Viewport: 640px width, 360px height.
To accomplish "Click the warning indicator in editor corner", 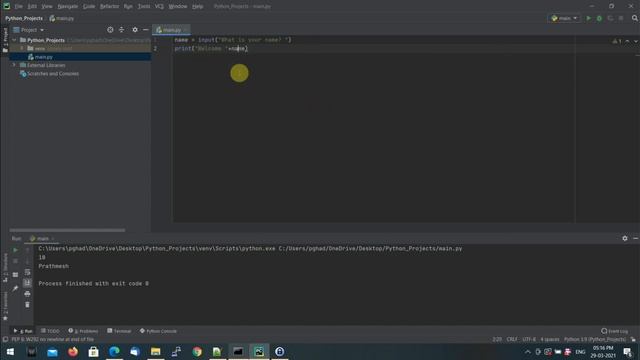I will [x=617, y=41].
